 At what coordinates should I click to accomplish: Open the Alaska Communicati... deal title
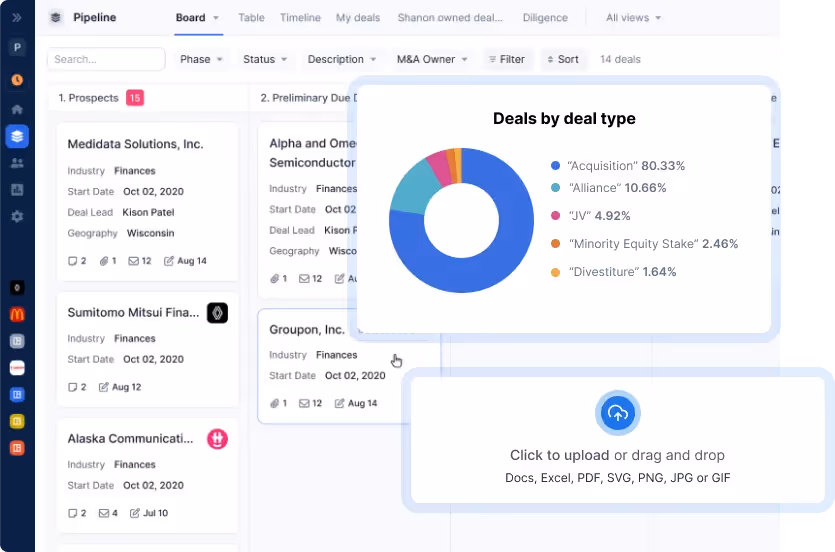click(x=130, y=439)
